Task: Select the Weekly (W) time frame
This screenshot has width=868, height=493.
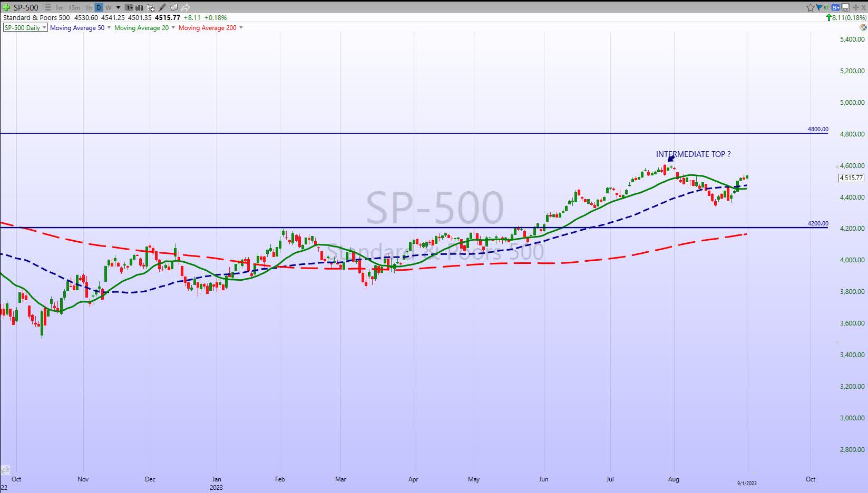Action: pyautogui.click(x=108, y=8)
